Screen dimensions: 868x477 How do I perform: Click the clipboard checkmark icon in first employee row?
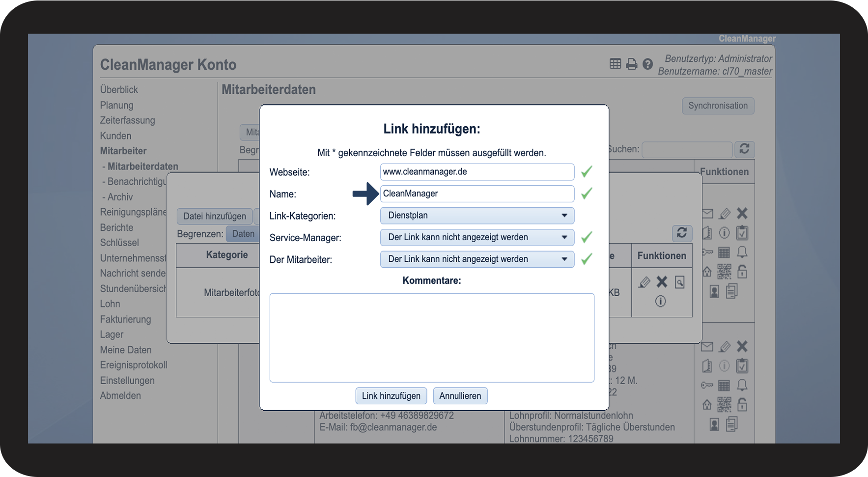click(x=742, y=233)
